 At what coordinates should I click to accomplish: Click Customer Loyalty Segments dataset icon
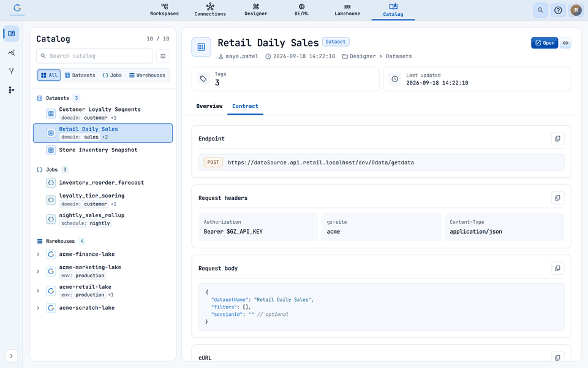point(51,113)
